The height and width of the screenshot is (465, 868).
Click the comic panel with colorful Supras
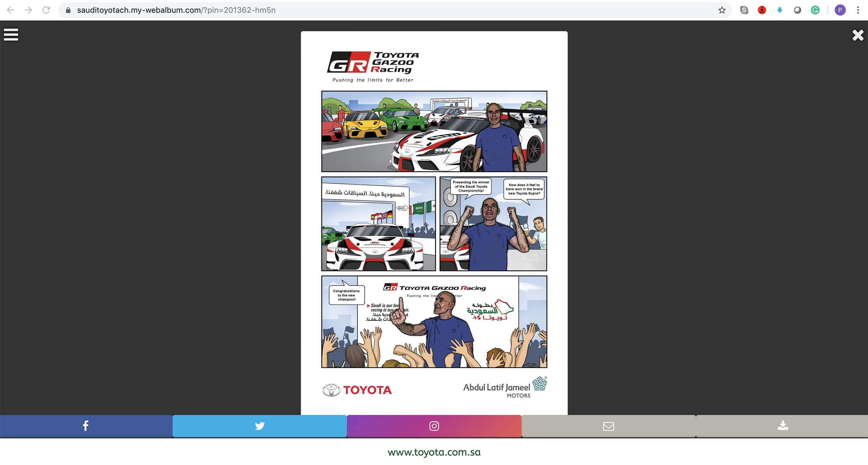coord(434,131)
